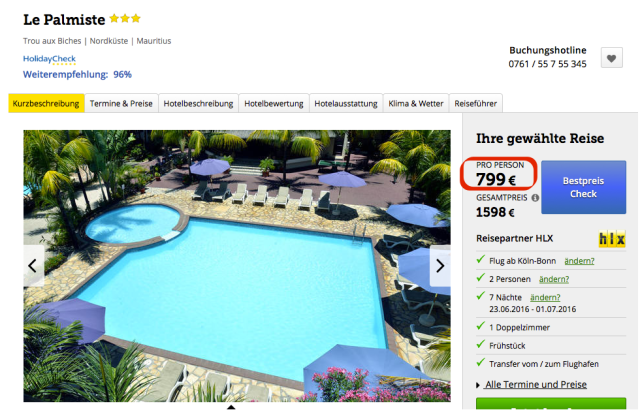Screen dimensions: 640x410
Task: Change 2 Personen via ändern link
Action: coord(554,279)
